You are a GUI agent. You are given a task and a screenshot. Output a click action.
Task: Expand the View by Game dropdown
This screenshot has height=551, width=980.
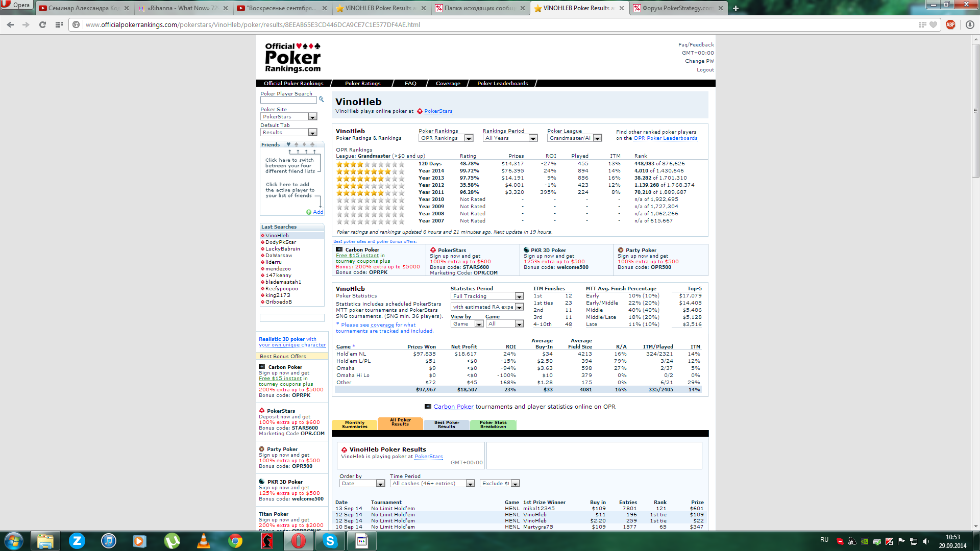[x=467, y=324]
